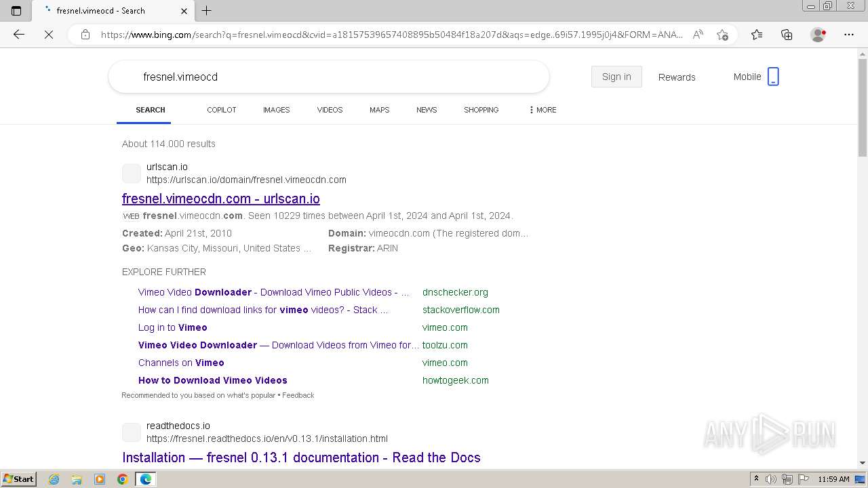Open fresnel.vimeocdn.com - urlscan.io result

point(221,199)
